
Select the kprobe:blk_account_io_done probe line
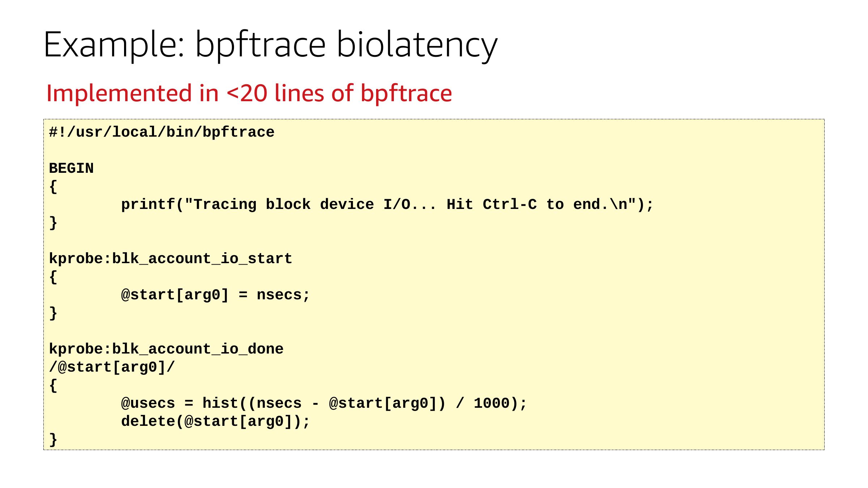[166, 349]
